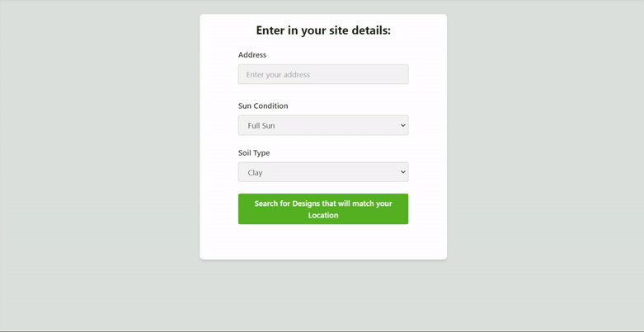This screenshot has width=644, height=332.
Task: Click the 'Enter in your site details:' heading
Action: tap(323, 30)
